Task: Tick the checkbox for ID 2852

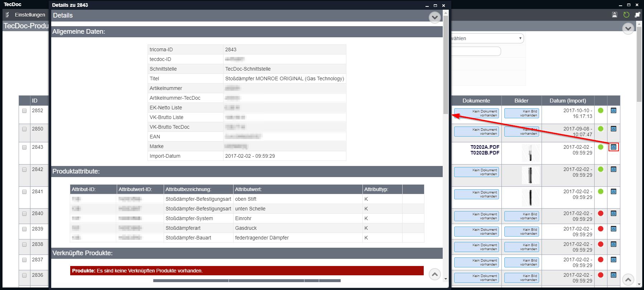Action: [x=24, y=111]
